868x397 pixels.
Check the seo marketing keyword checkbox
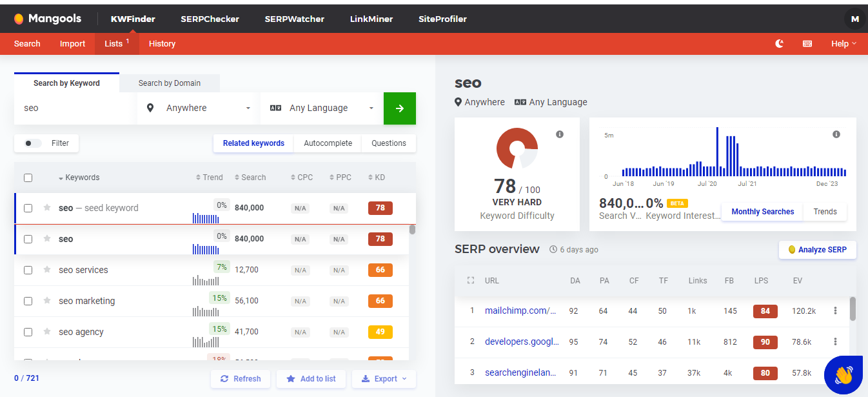pyautogui.click(x=28, y=301)
